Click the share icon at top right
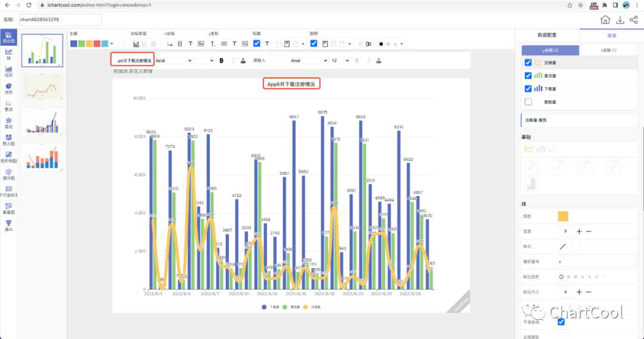 tap(633, 20)
